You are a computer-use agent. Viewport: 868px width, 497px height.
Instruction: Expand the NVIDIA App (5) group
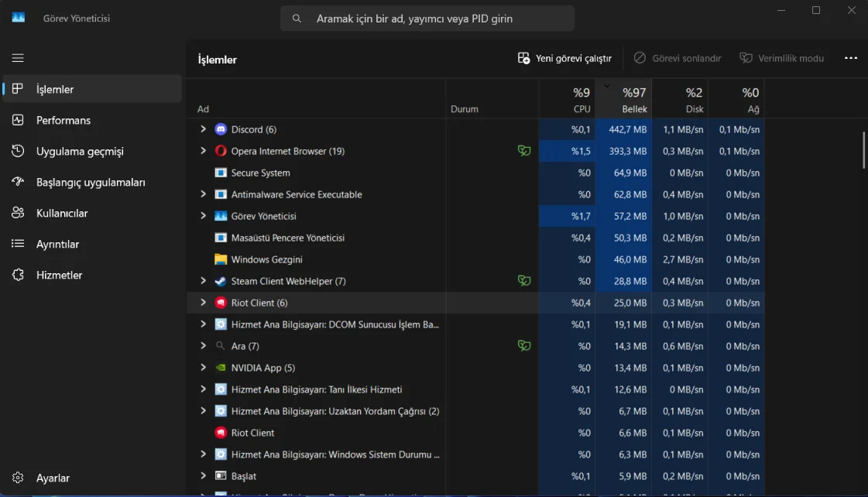[203, 368]
